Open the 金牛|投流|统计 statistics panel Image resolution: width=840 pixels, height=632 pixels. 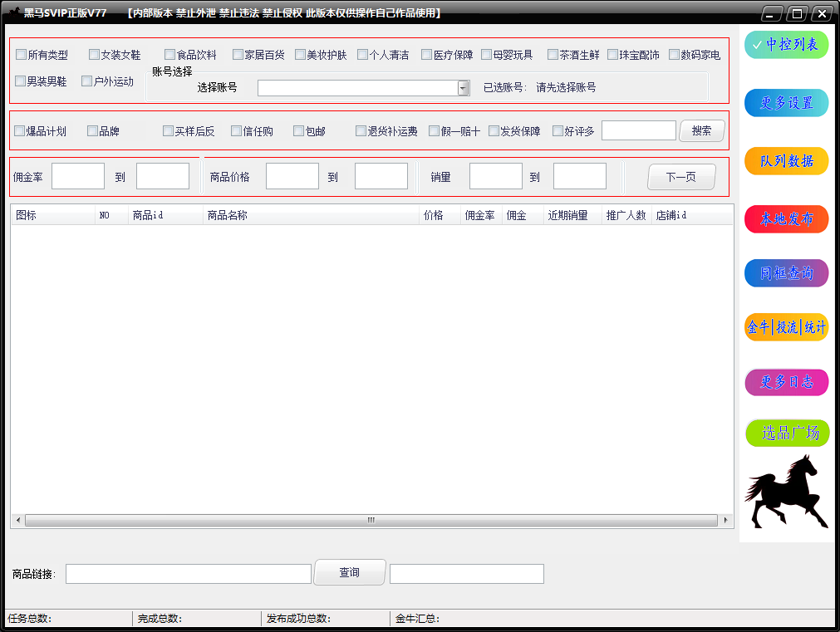[x=785, y=327]
